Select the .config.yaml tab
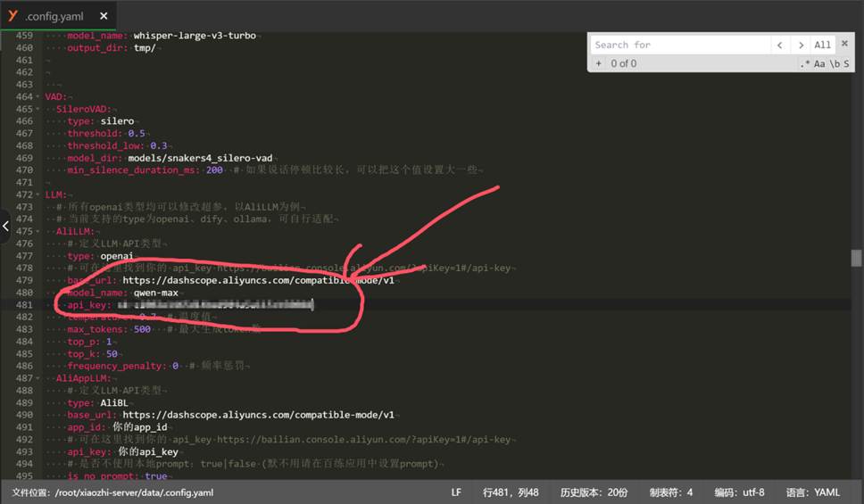 pos(55,14)
